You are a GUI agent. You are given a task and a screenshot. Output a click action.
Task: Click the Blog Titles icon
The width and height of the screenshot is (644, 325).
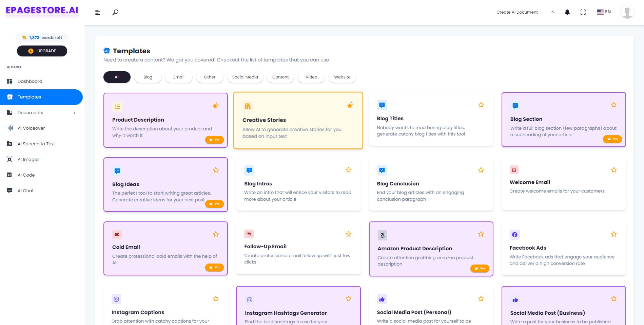coord(382,105)
